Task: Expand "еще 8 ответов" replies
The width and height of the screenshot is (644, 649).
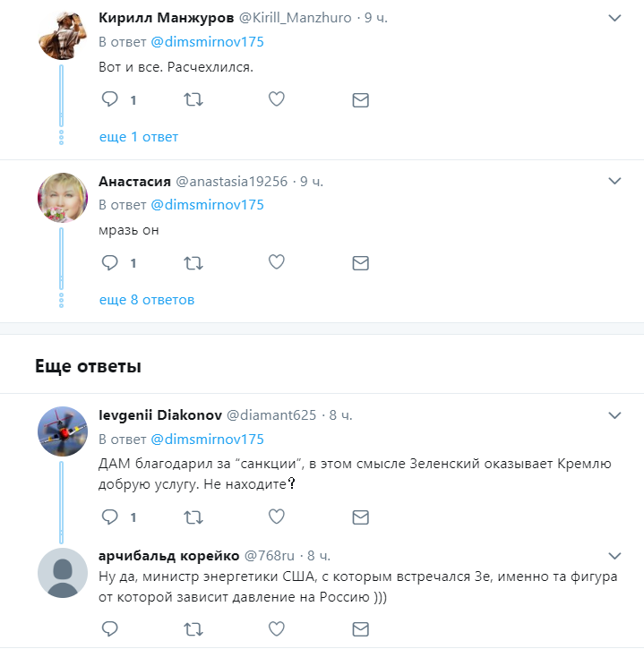Action: click(146, 300)
